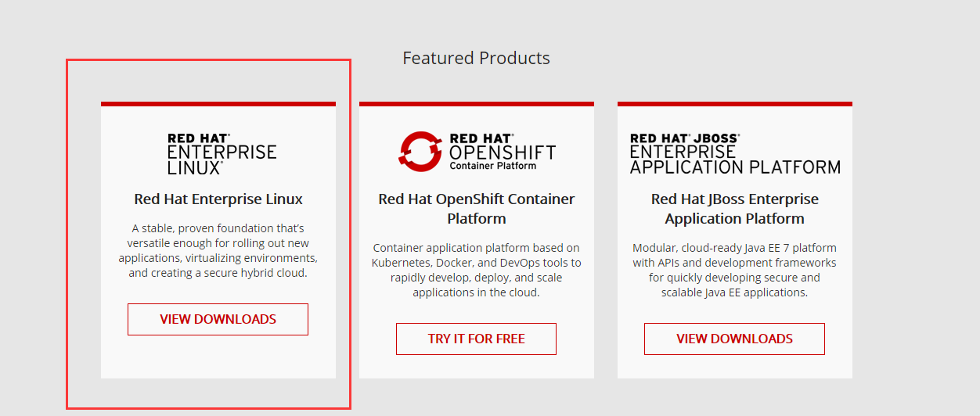Select the Red Hat OpenShift Container Platform title
Viewport: 980px width, 416px height.
click(477, 209)
